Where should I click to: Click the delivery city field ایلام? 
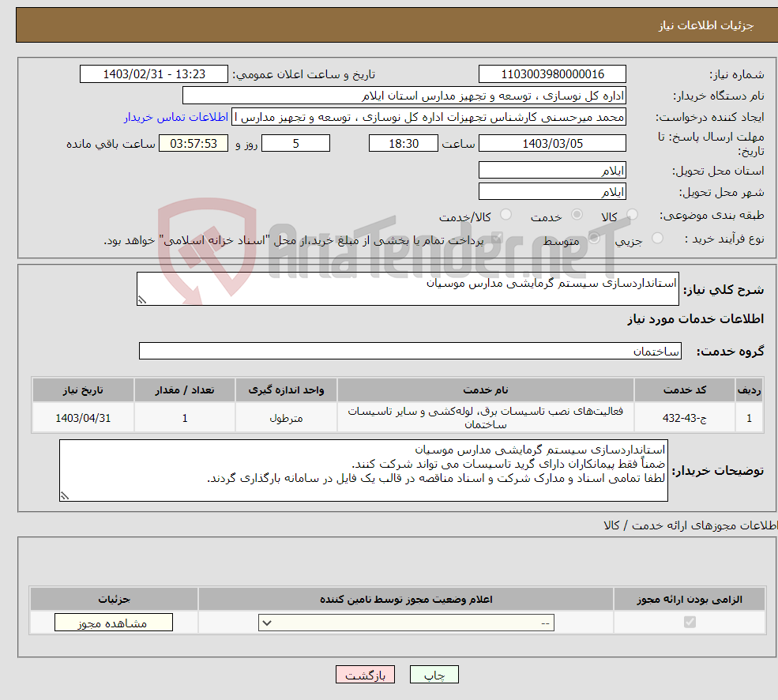click(552, 192)
